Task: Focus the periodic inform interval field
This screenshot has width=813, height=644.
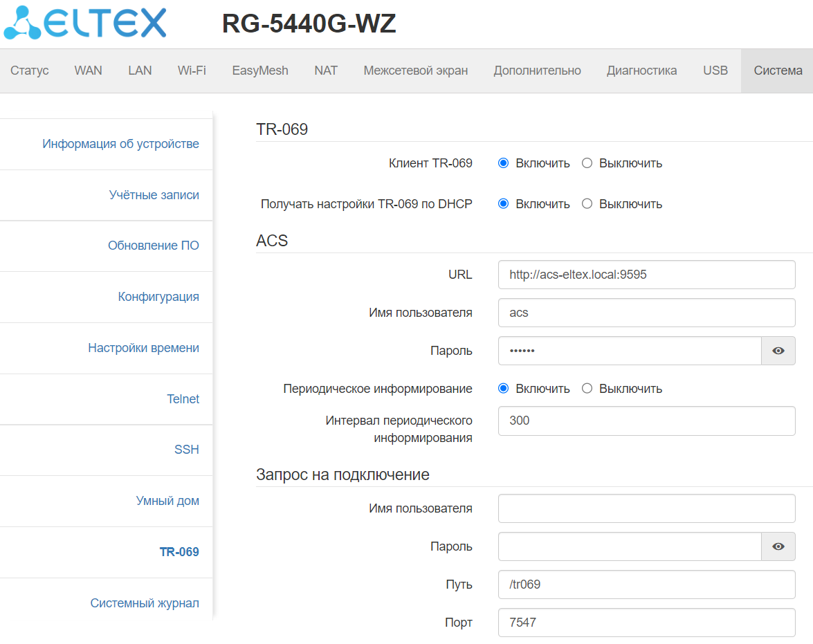Action: tap(646, 421)
